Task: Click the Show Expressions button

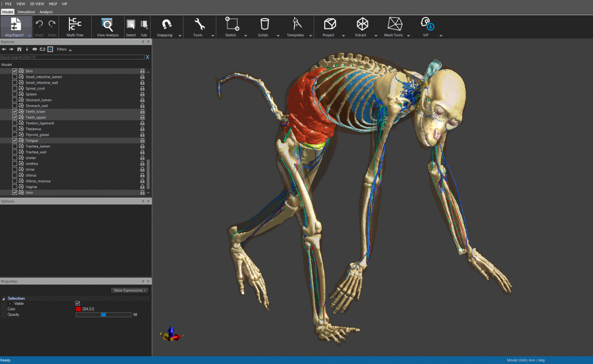Action: (129, 290)
